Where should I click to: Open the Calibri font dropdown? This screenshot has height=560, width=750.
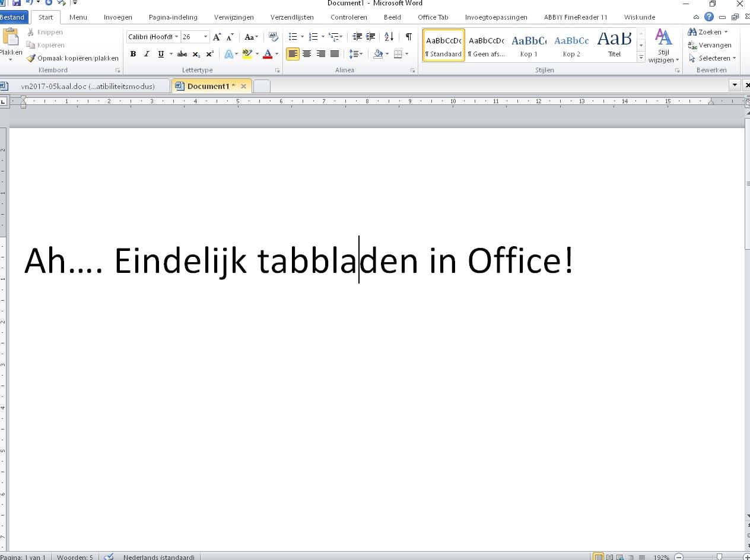click(177, 37)
